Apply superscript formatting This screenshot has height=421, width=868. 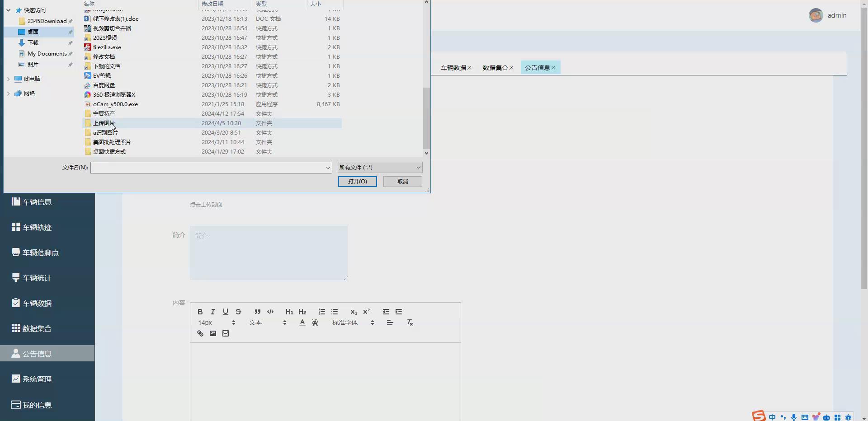coord(367,312)
